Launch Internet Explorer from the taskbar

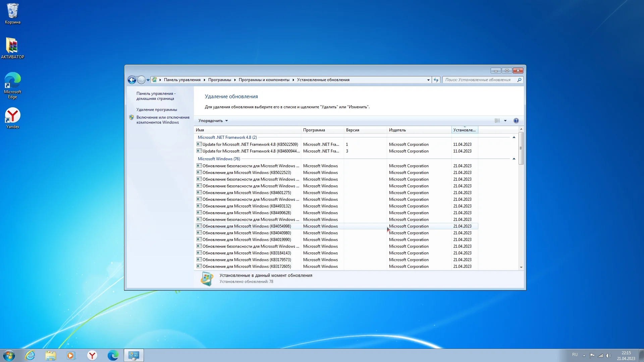[30, 355]
